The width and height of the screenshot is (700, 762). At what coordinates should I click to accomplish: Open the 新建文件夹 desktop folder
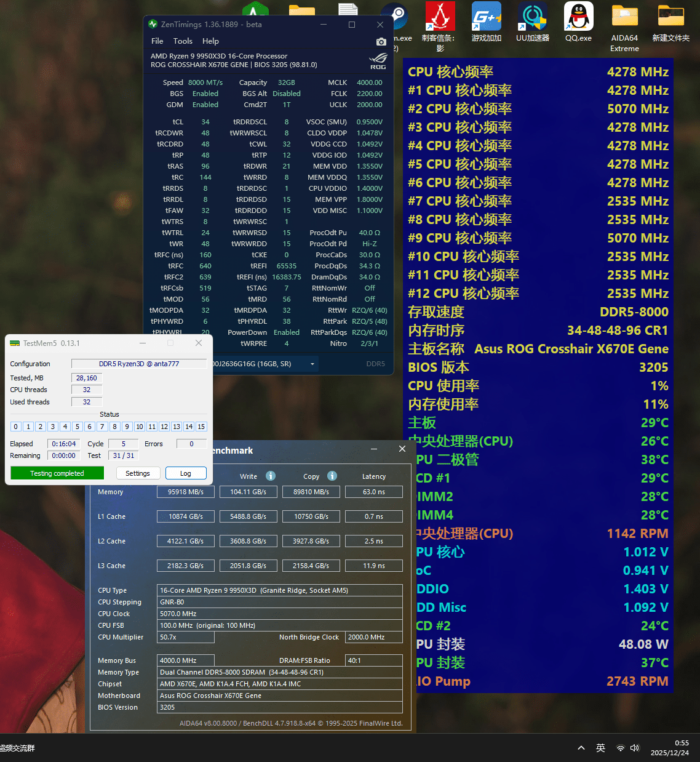pos(671,22)
